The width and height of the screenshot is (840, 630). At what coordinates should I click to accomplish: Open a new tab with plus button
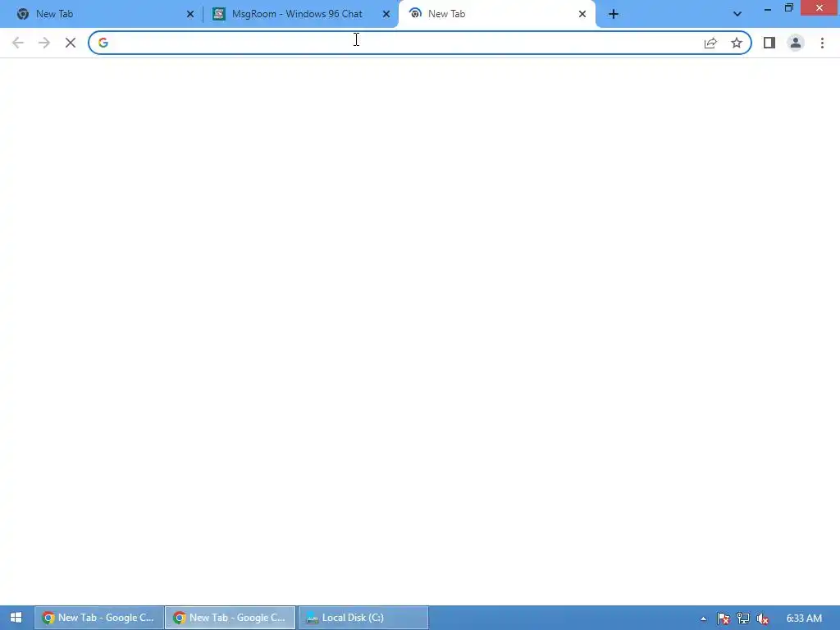pyautogui.click(x=614, y=14)
